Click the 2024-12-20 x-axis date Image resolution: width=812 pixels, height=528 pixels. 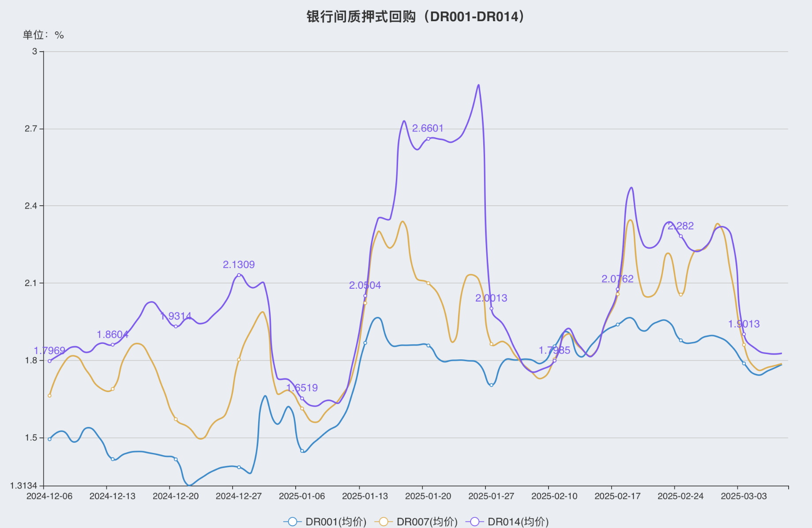click(x=176, y=496)
